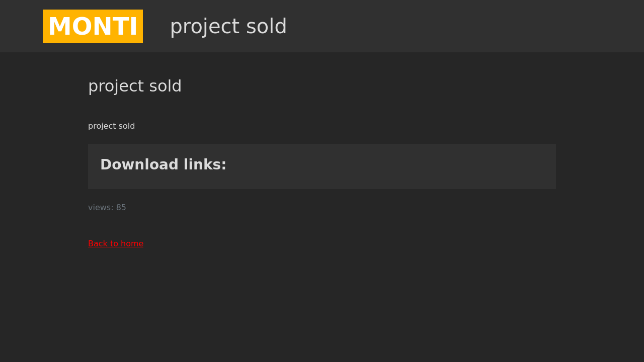Image resolution: width=644 pixels, height=362 pixels.
Task: Click the large project sold page heading
Action: (x=134, y=86)
